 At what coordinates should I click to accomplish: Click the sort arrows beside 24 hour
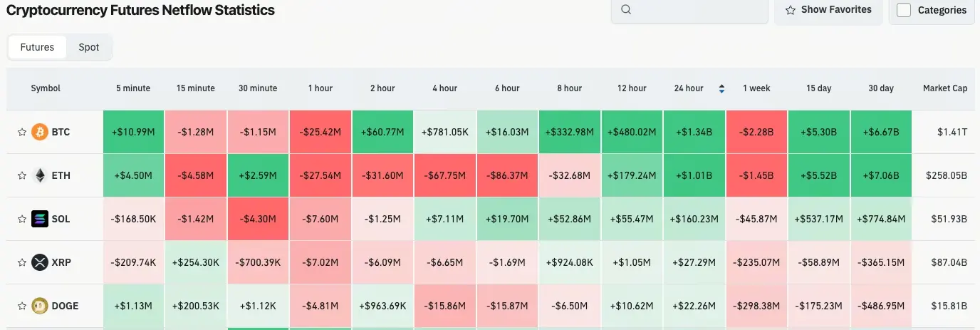pyautogui.click(x=721, y=88)
